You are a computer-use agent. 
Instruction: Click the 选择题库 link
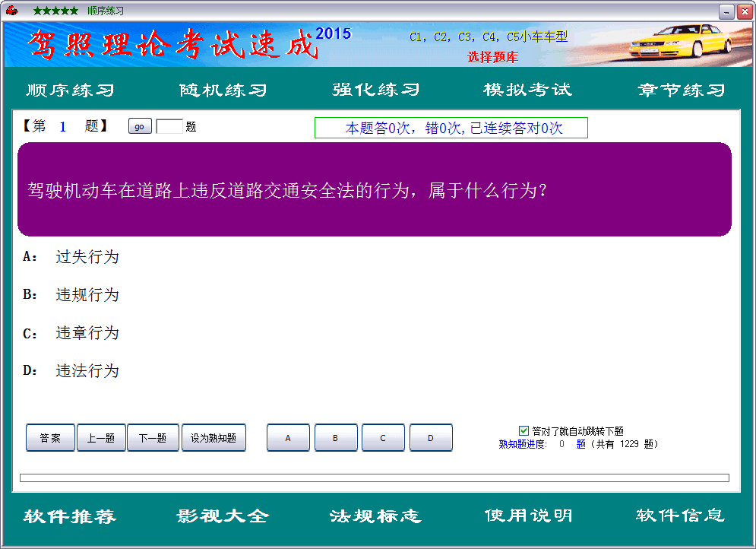tap(492, 56)
